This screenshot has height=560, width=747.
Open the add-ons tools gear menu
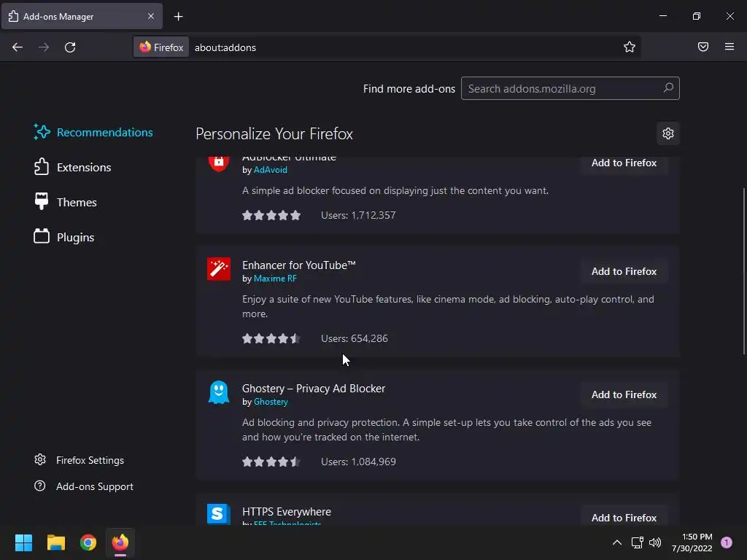click(668, 133)
